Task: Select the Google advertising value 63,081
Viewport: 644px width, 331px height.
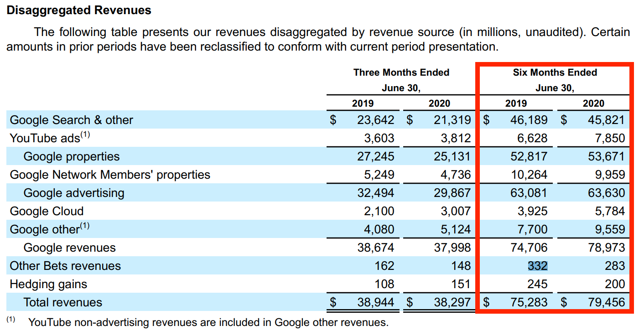Action: point(529,193)
